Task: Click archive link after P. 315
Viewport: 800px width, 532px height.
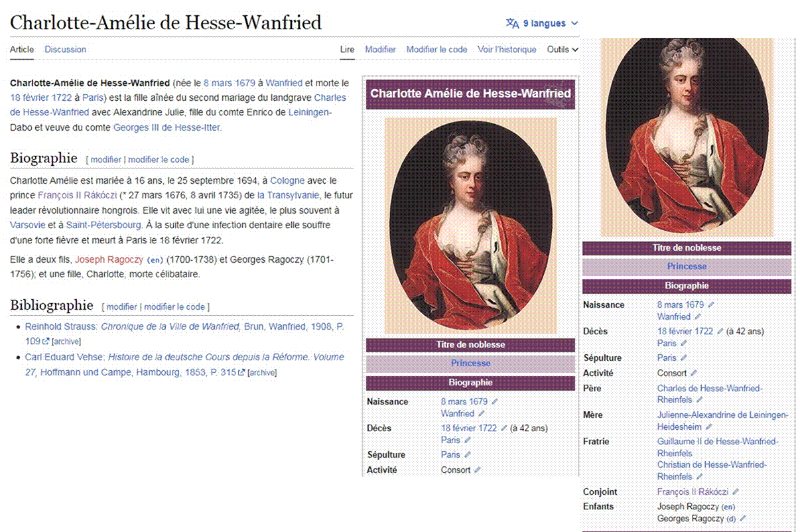Action: pyautogui.click(x=262, y=373)
